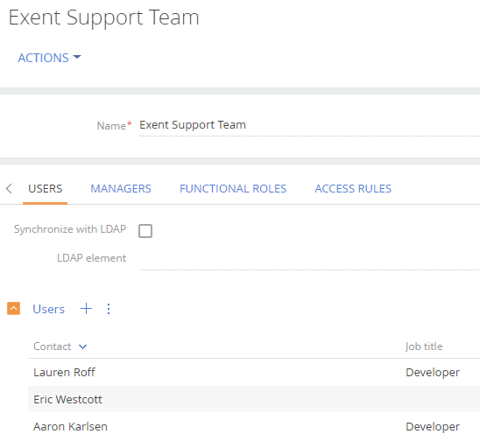Click the left arrow before tabs
Image resolution: width=480 pixels, height=448 pixels.
[9, 188]
